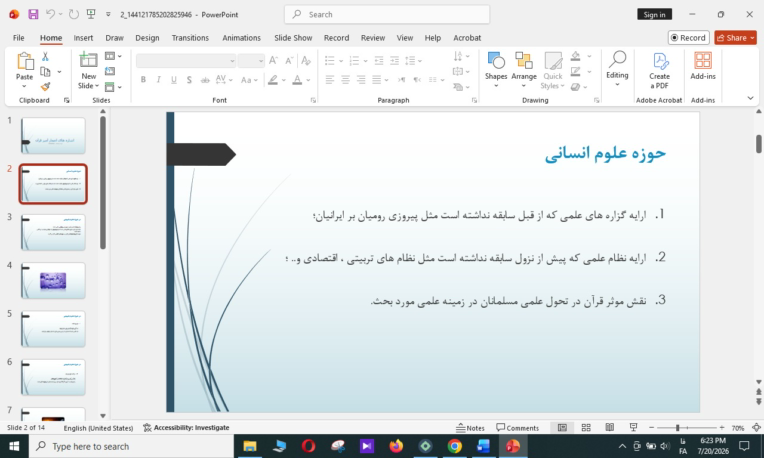This screenshot has height=458, width=764.
Task: Click the Arrange icon
Action: click(524, 61)
